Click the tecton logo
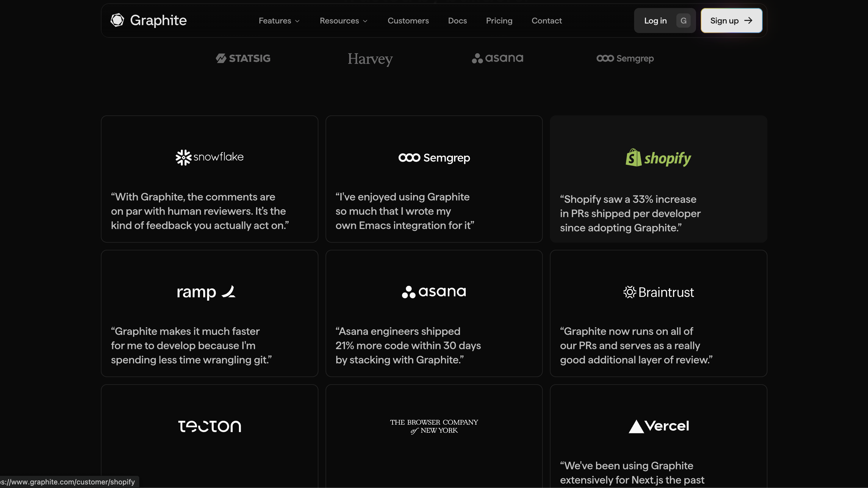The image size is (868, 488). (209, 426)
